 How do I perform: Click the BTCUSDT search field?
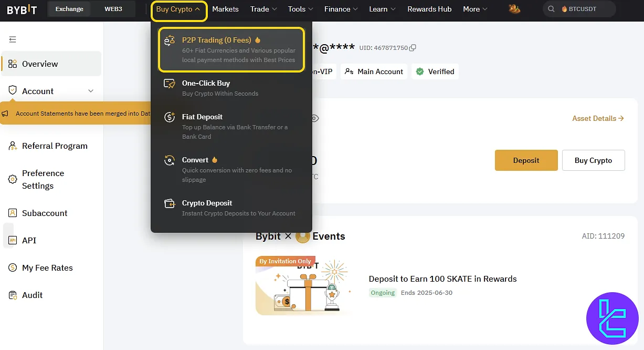click(579, 9)
